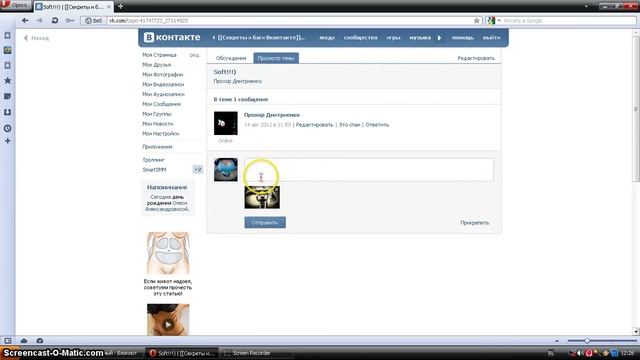
Task: Open Троллинг app in left menu
Action: tap(153, 160)
